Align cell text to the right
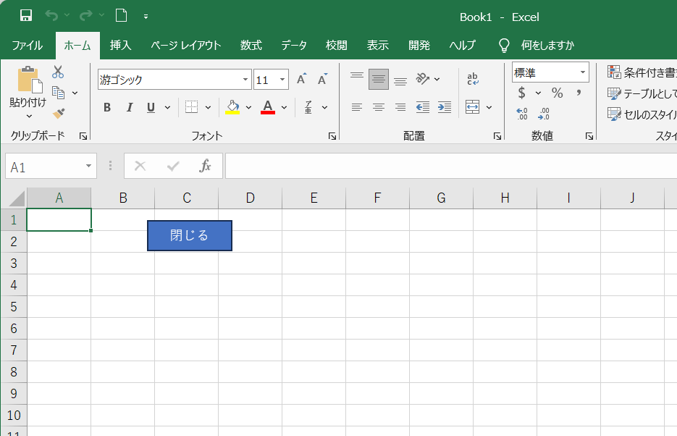The height and width of the screenshot is (436, 677). click(x=400, y=107)
